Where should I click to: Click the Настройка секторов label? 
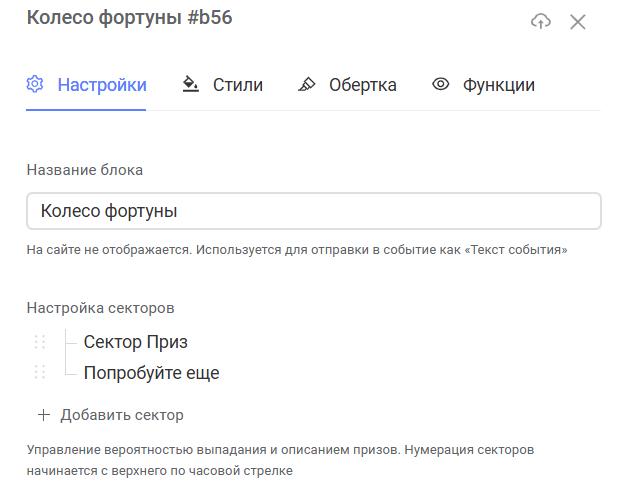pyautogui.click(x=100, y=308)
